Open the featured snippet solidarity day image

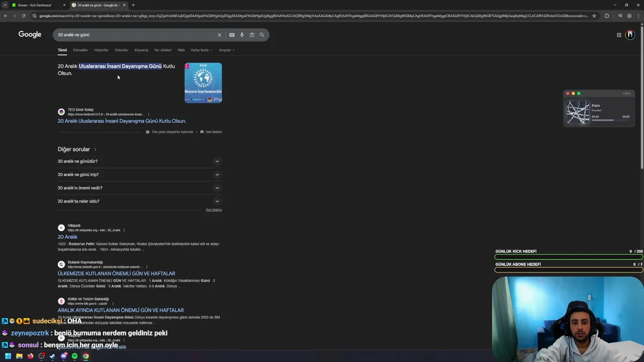tap(203, 82)
